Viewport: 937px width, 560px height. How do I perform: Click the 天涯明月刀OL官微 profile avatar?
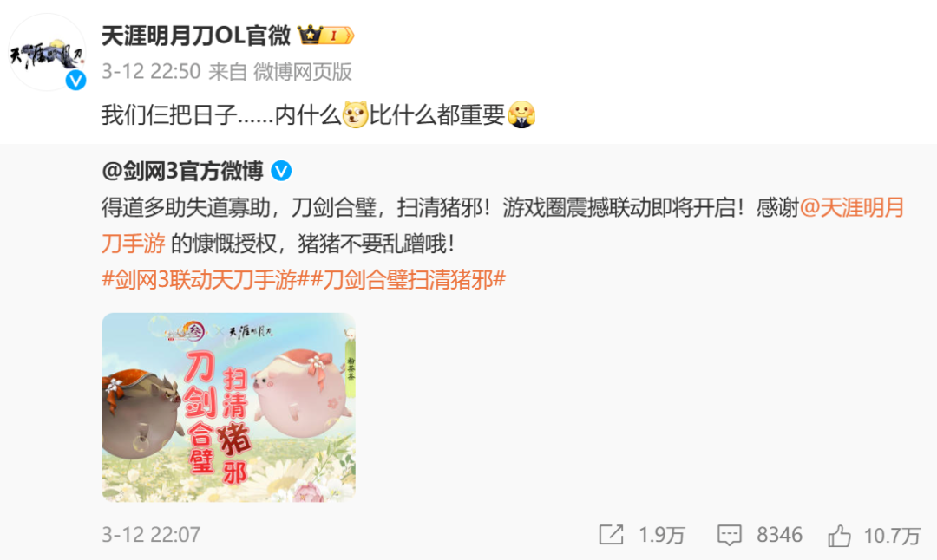tap(47, 53)
